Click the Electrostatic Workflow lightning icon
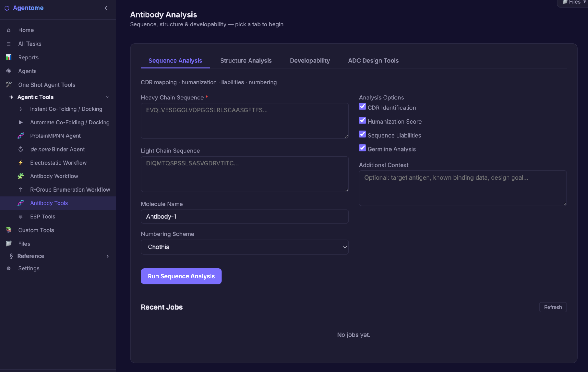This screenshot has width=588, height=372. tap(21, 163)
